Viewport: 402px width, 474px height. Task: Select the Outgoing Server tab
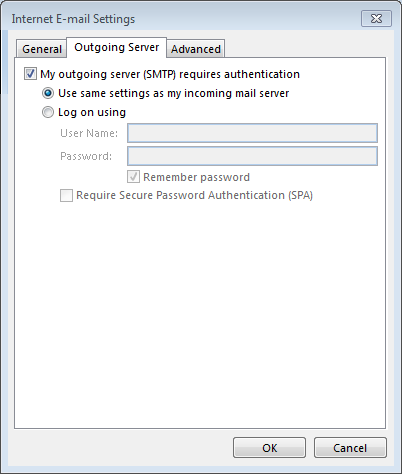coord(116,47)
